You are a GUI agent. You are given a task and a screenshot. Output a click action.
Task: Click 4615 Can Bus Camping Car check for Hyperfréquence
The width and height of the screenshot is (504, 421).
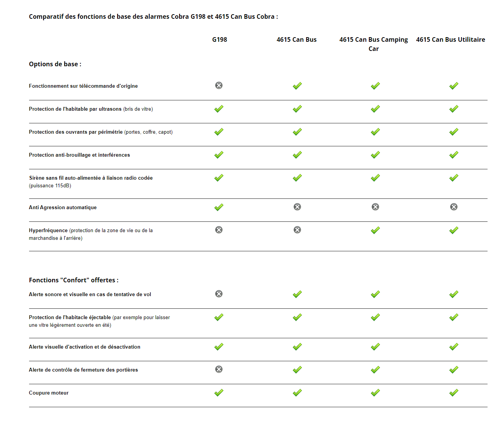(x=375, y=230)
